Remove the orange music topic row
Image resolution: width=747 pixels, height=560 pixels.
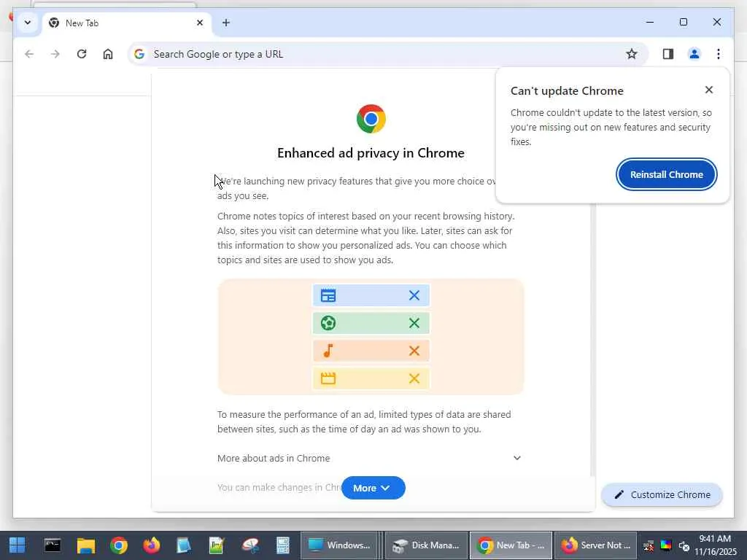(x=414, y=351)
